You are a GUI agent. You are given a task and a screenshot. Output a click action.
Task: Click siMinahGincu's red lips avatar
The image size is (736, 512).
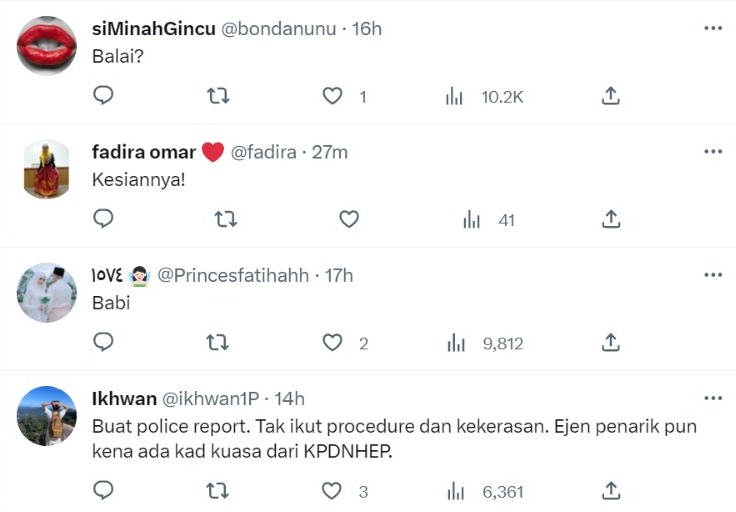click(x=47, y=45)
